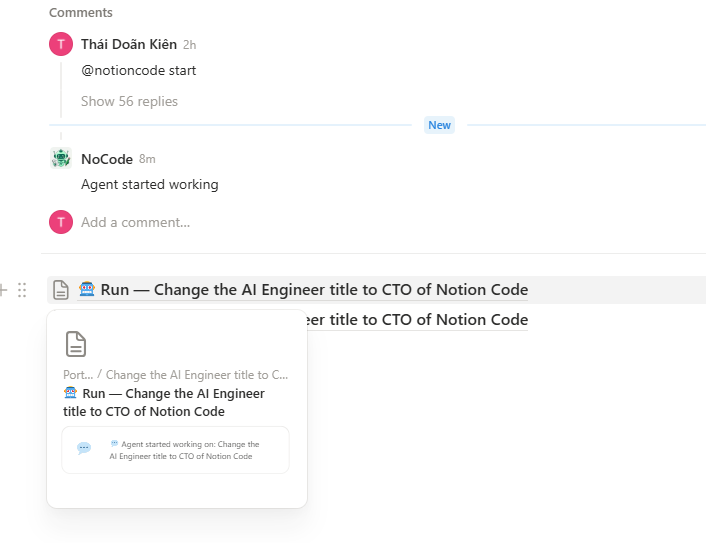Click the Agent started working preview thumbnail
The image size is (706, 543).
(x=175, y=450)
